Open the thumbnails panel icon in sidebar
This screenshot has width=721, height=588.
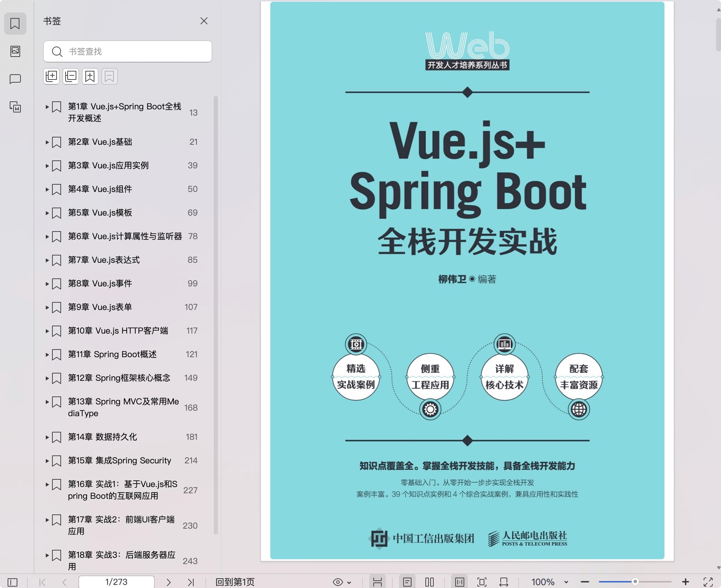(x=15, y=51)
